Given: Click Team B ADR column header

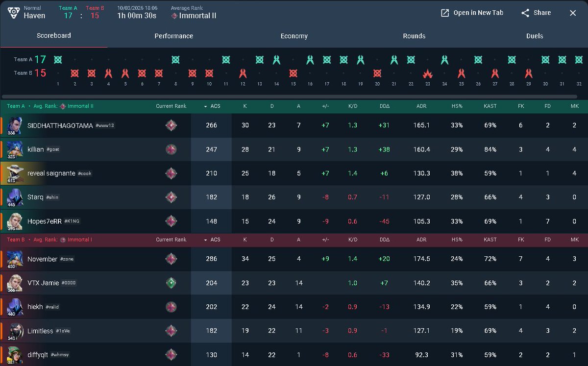Looking at the screenshot, I should click(421, 240).
